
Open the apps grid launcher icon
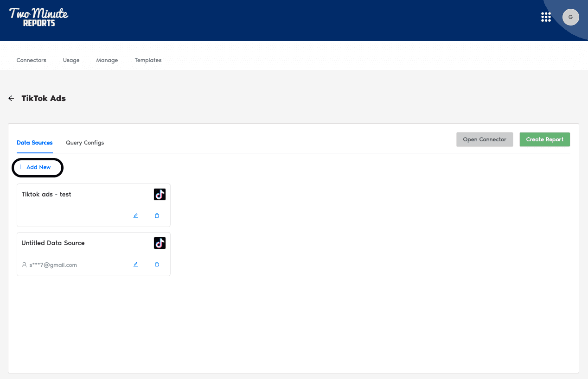point(546,17)
